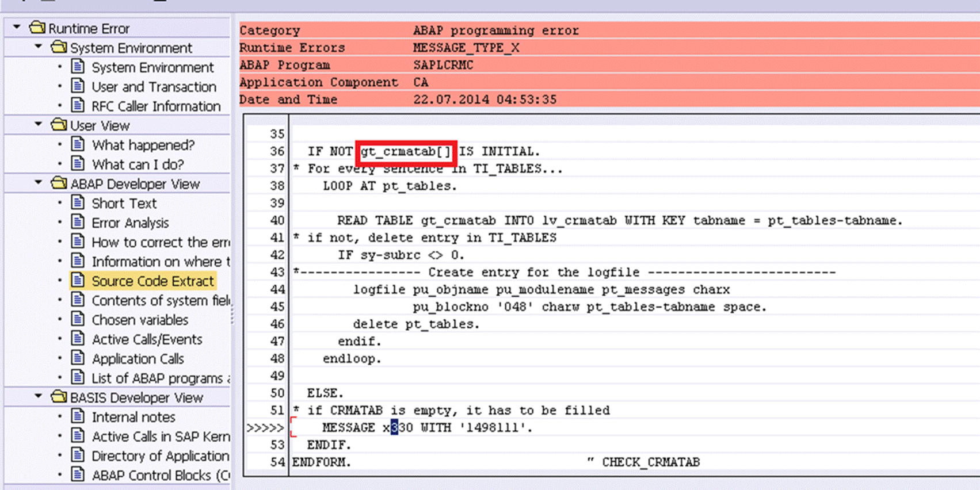980x490 pixels.
Task: Collapse the User View folder
Action: tap(38, 124)
